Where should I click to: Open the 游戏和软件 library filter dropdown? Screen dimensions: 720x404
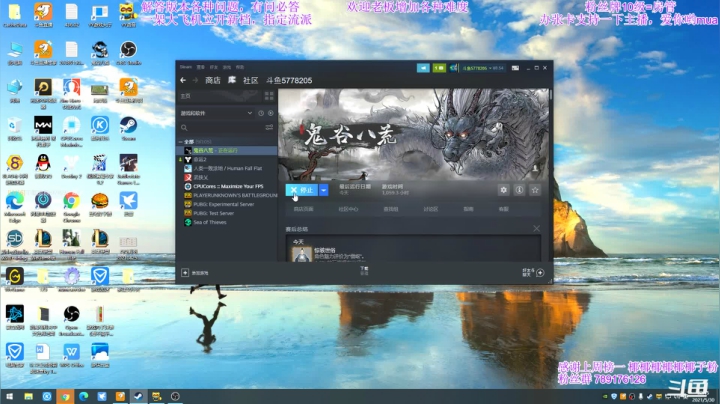[x=216, y=113]
